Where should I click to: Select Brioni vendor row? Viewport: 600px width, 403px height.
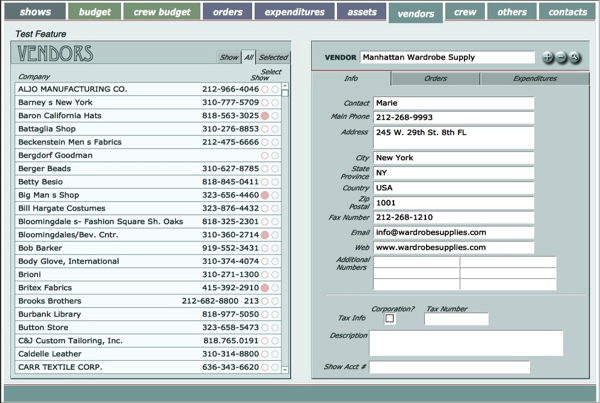(x=148, y=275)
